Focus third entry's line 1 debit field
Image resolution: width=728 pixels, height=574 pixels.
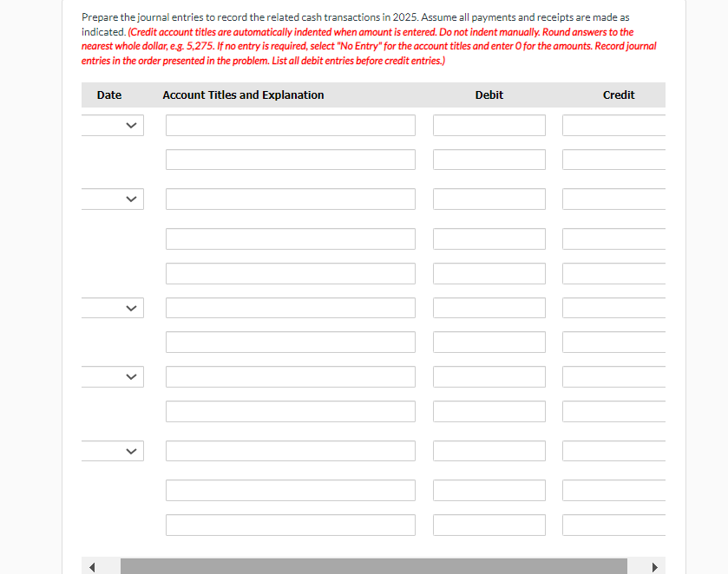point(489,308)
